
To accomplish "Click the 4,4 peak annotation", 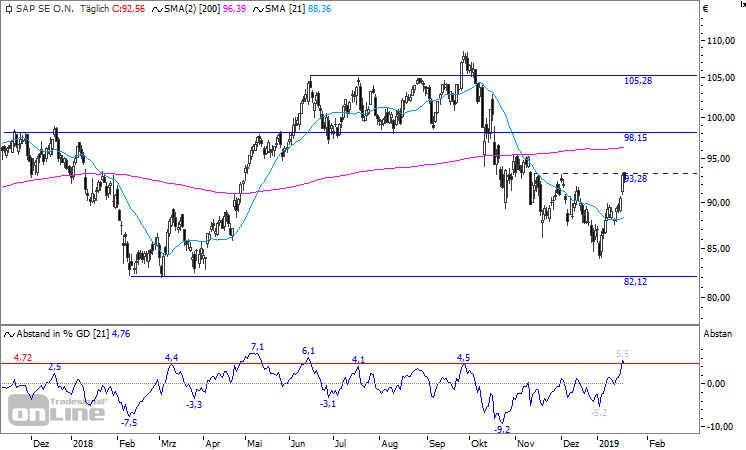I will [171, 357].
